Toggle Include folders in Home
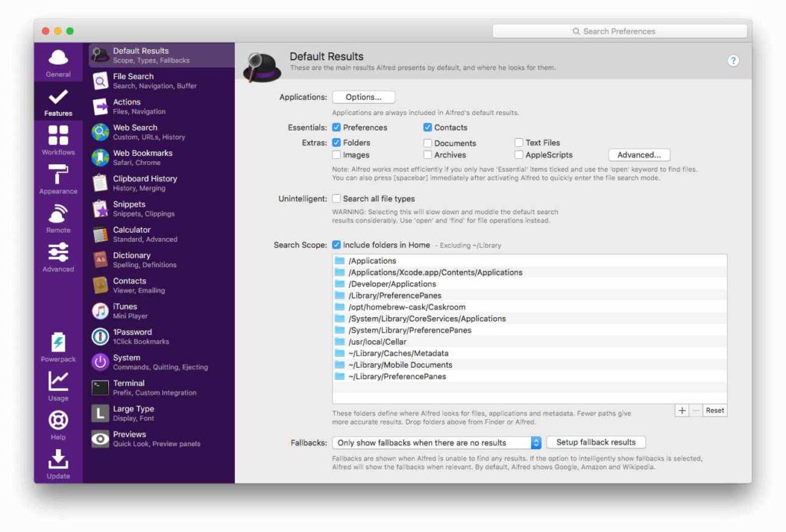The width and height of the screenshot is (786, 532). click(336, 245)
